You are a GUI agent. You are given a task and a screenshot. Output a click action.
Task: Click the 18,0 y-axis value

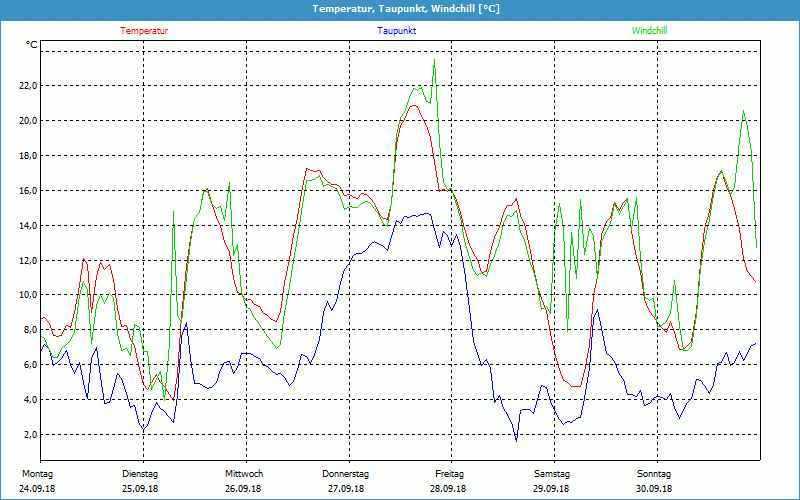29,156
